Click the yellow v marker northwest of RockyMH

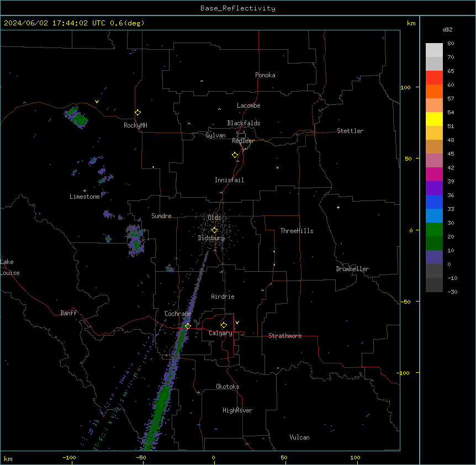pos(97,102)
